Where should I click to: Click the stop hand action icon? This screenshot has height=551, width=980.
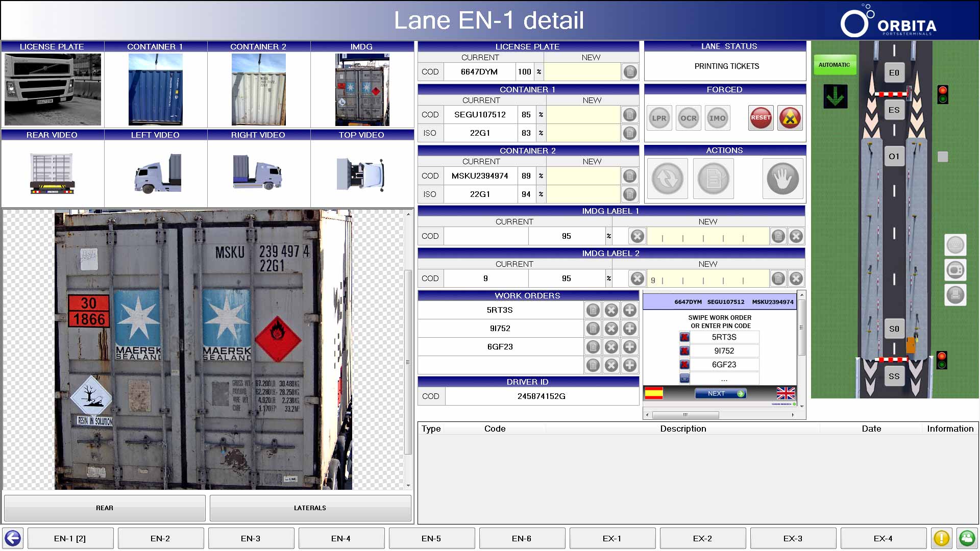782,179
